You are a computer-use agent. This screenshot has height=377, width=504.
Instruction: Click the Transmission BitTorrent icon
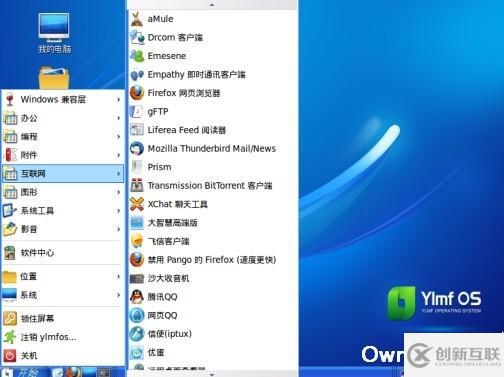coord(137,185)
